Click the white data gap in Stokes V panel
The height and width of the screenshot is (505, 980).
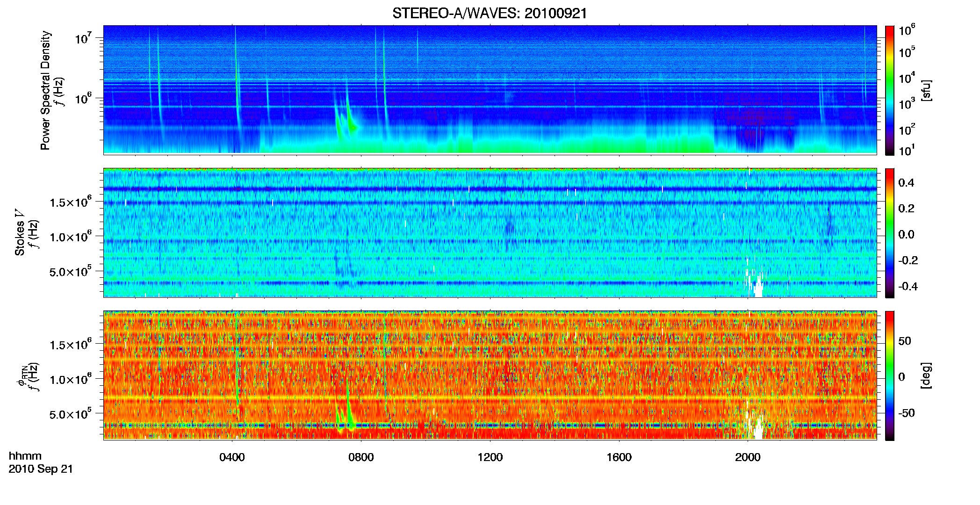(754, 283)
